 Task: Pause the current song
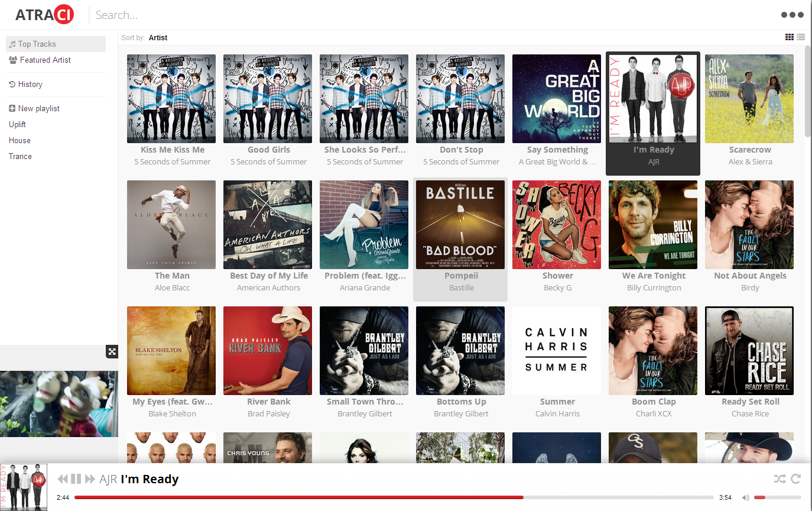coord(76,479)
